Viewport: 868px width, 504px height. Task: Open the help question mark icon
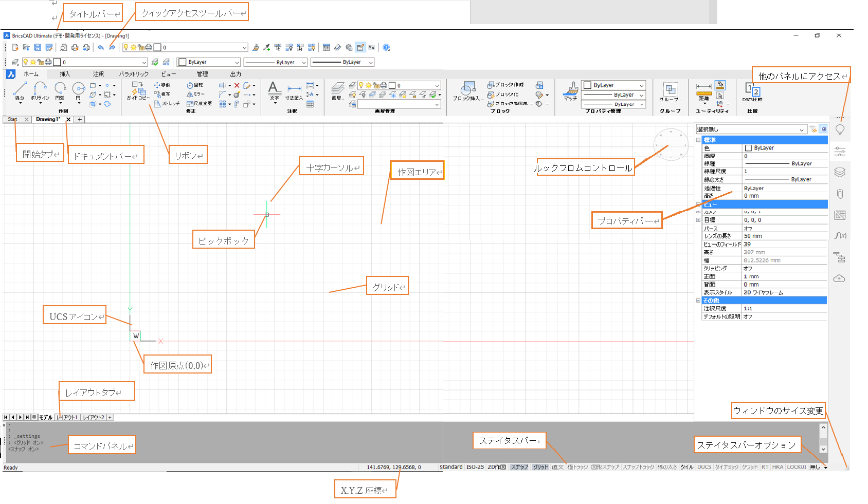pos(386,47)
